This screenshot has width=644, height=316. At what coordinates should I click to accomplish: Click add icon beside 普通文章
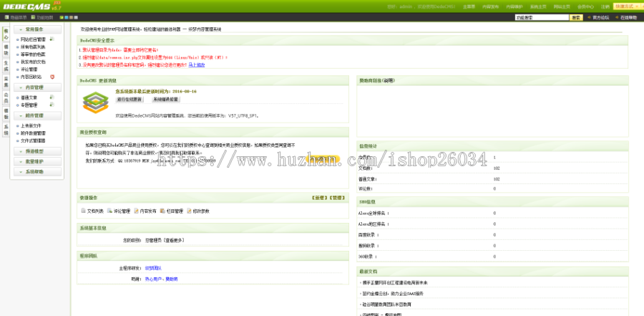pos(52,97)
